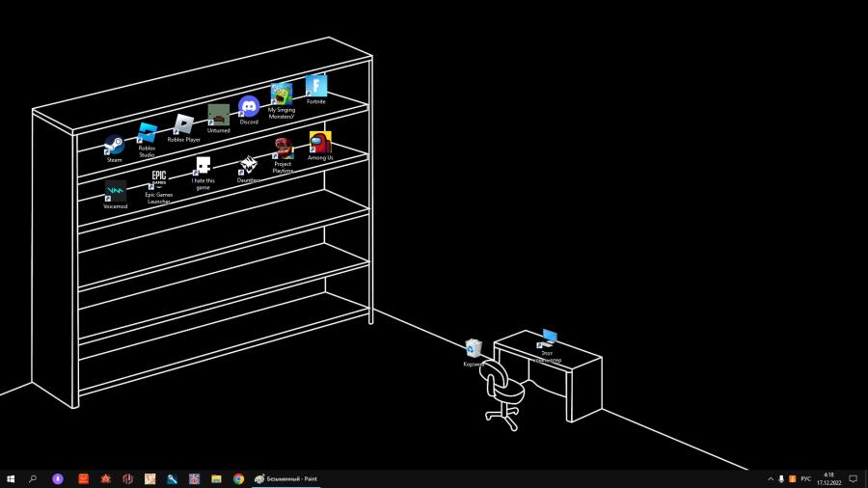Select the Dauntless game shortcut
This screenshot has height=488, width=868.
tap(249, 169)
